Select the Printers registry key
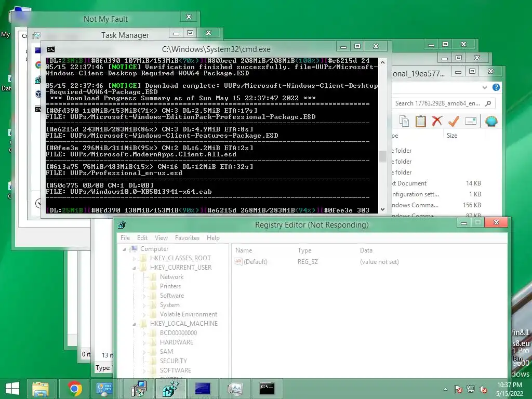 170,286
